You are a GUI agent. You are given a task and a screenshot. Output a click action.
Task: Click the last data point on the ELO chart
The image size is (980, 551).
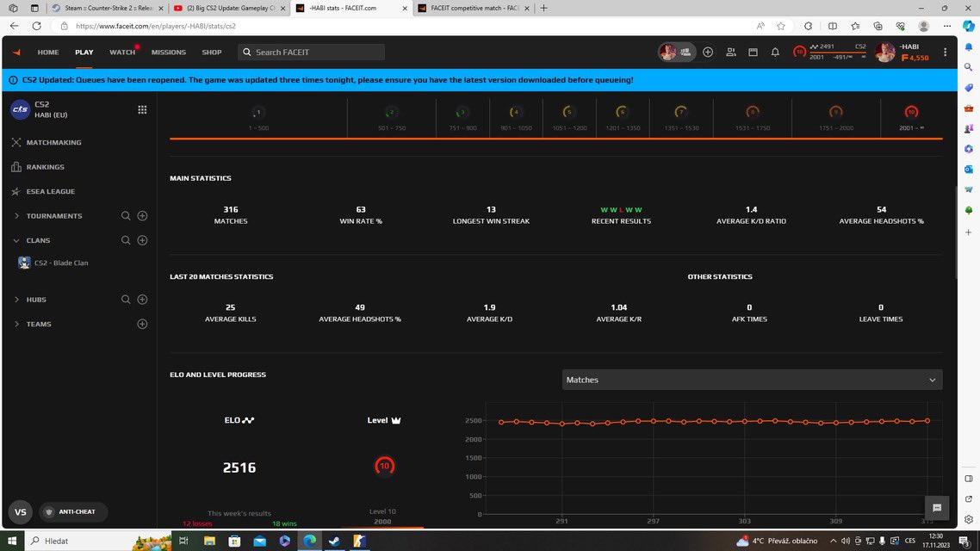coord(927,421)
